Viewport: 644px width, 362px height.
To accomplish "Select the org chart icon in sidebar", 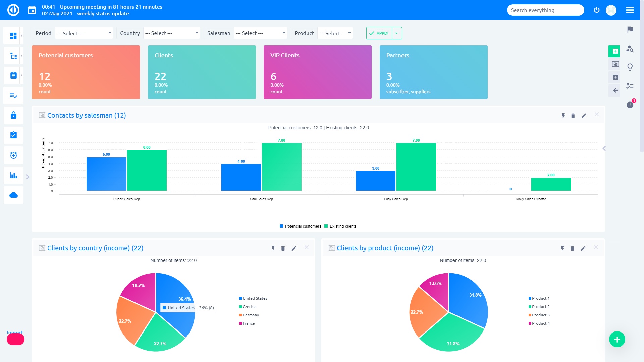I will (x=13, y=56).
